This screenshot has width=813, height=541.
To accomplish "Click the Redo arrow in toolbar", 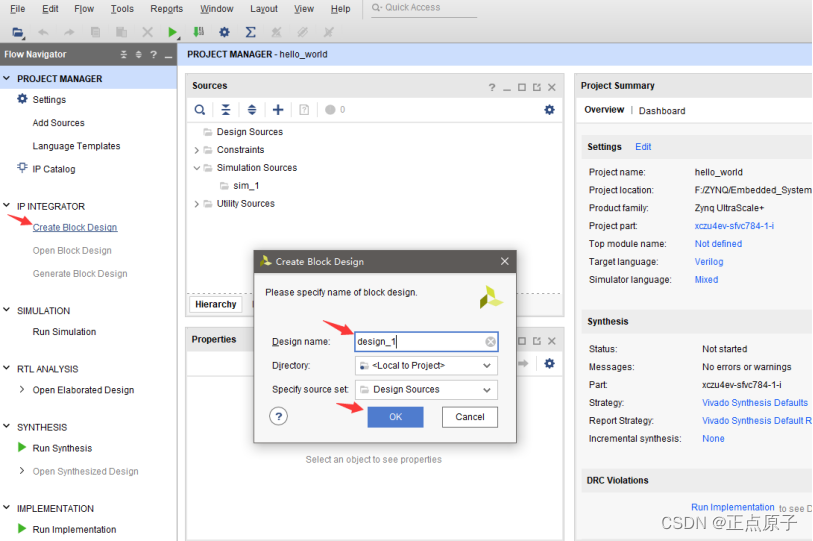I will (69, 32).
